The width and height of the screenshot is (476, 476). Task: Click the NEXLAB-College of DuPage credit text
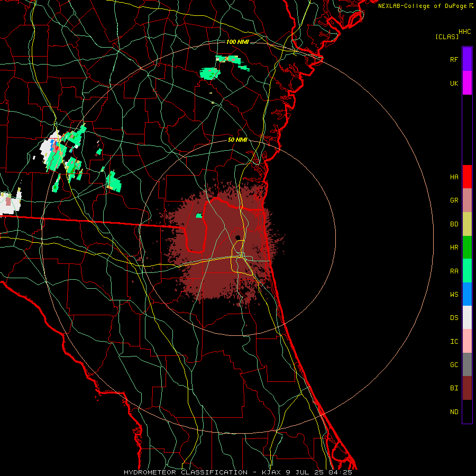pos(422,6)
